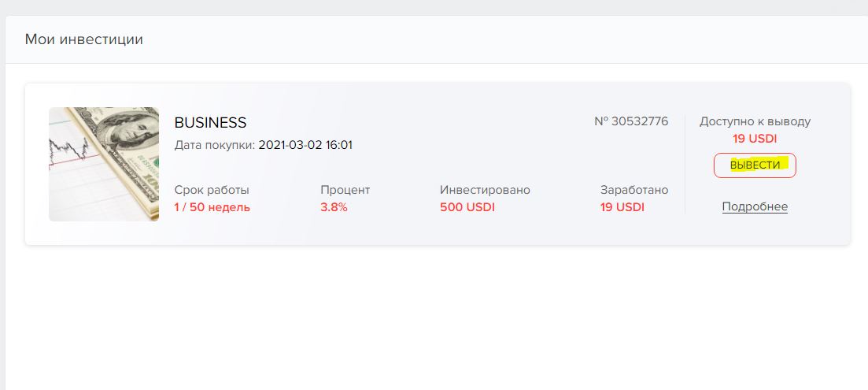Click the Мои инвестиции heading

click(x=84, y=39)
